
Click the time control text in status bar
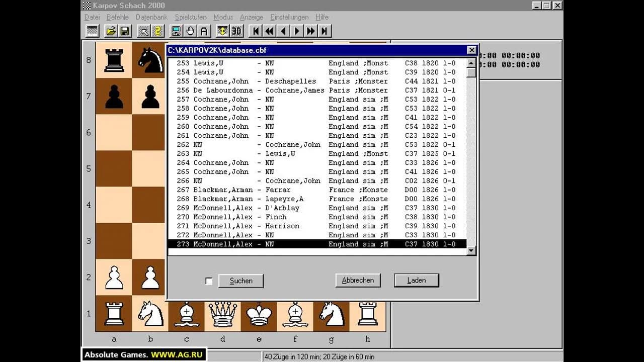tap(319, 356)
